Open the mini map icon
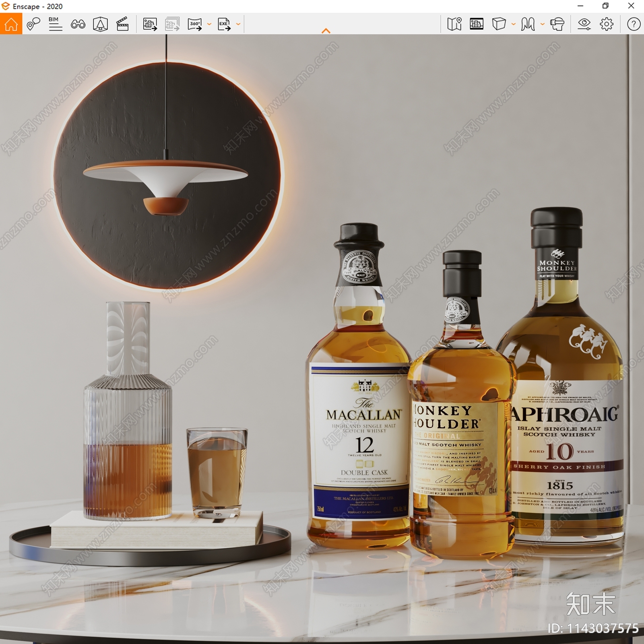644x644 pixels. [454, 24]
